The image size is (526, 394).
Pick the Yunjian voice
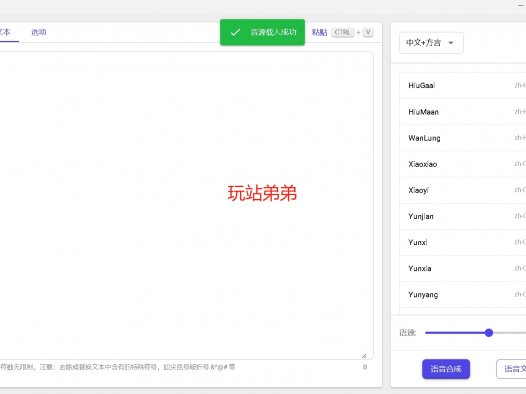pyautogui.click(x=463, y=216)
